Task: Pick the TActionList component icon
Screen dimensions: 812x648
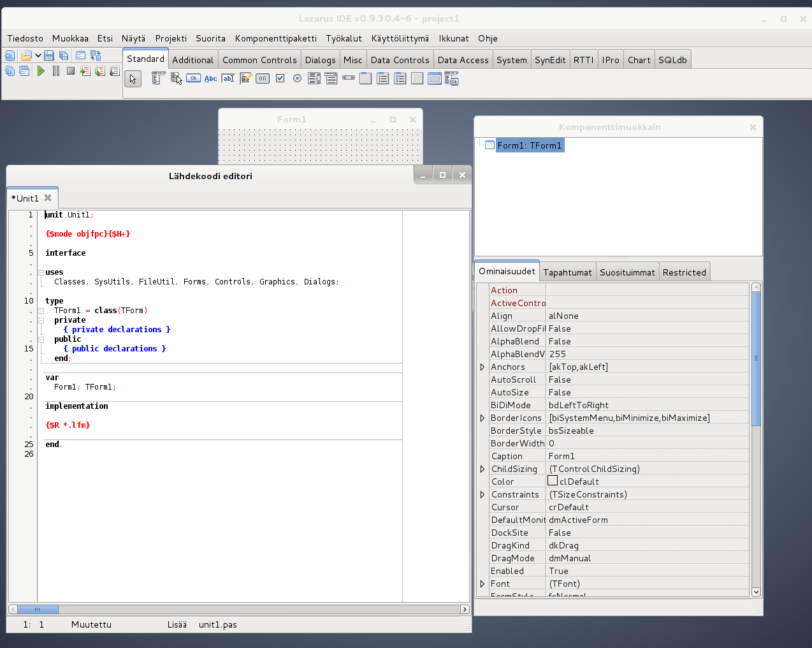Action: [x=452, y=79]
